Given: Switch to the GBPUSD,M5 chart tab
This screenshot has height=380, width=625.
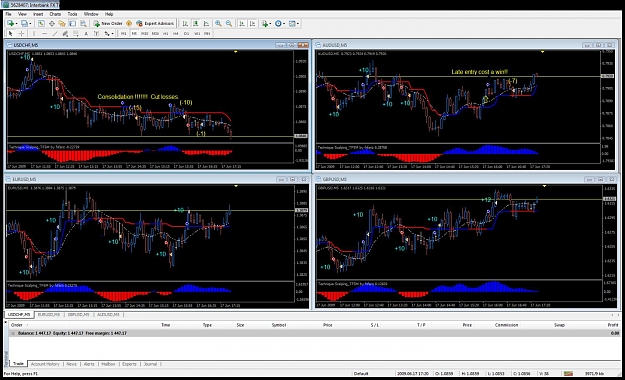Looking at the screenshot, I should coord(79,315).
